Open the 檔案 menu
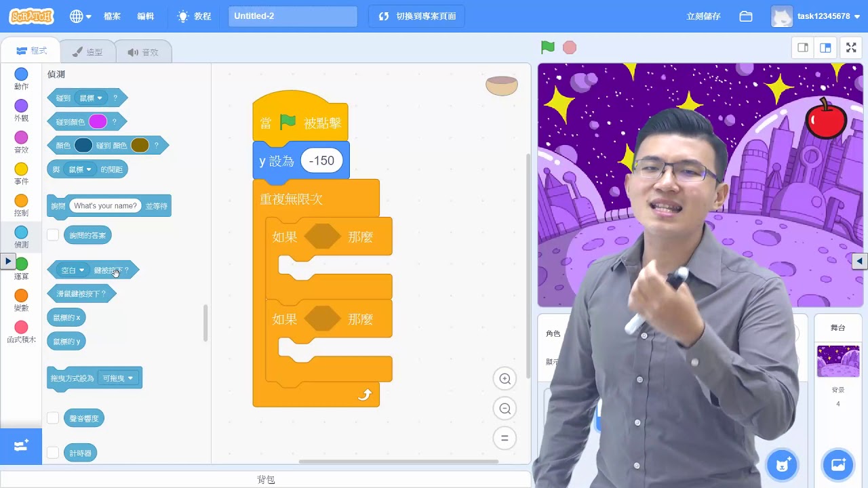Screen dimensions: 868x488 click(113, 16)
